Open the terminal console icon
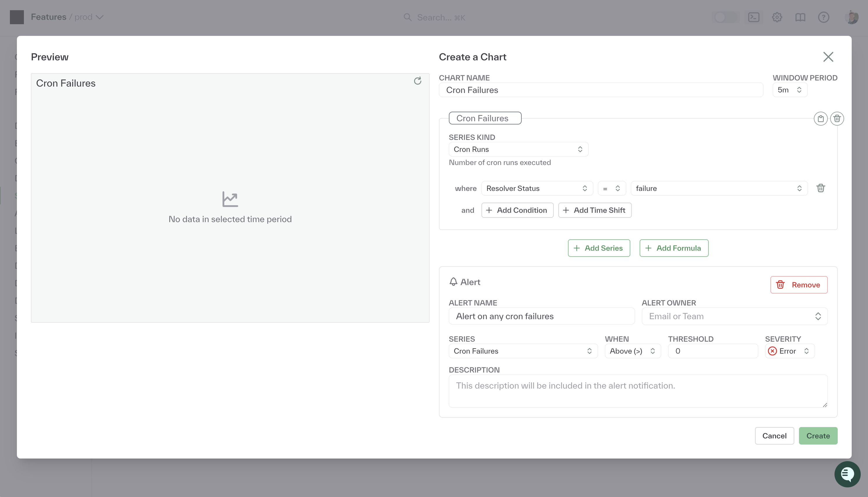Viewport: 868px width, 497px height. [754, 17]
